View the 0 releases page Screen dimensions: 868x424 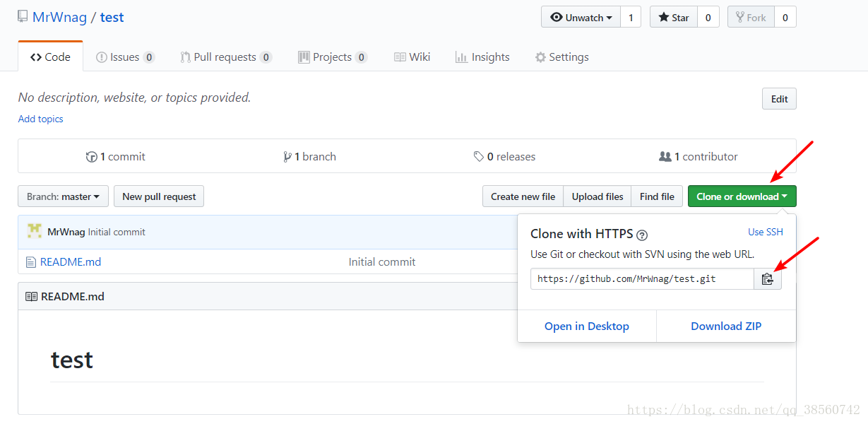coord(504,157)
